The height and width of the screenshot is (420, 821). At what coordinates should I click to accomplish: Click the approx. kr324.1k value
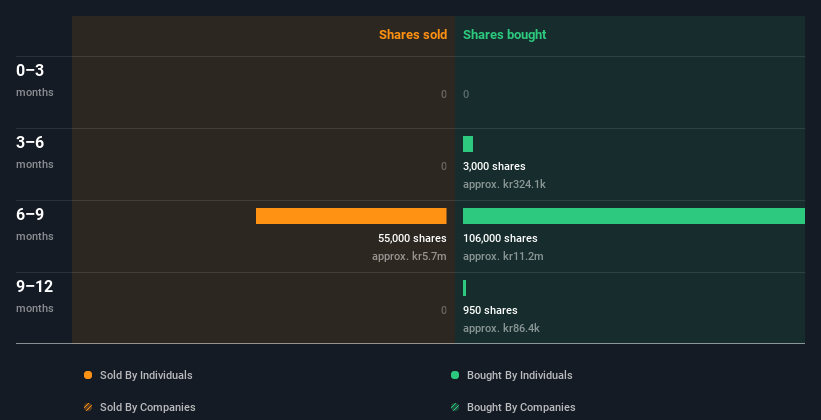(504, 184)
